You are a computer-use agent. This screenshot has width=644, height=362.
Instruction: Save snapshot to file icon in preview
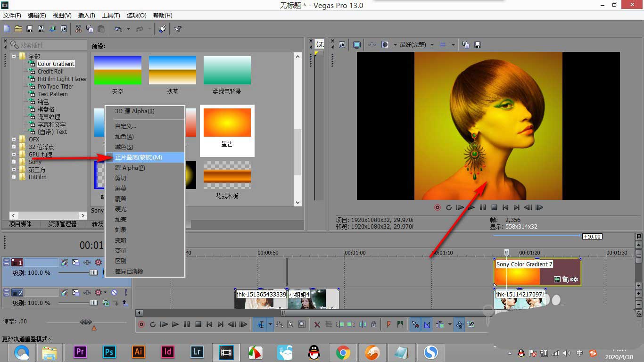coord(477,45)
